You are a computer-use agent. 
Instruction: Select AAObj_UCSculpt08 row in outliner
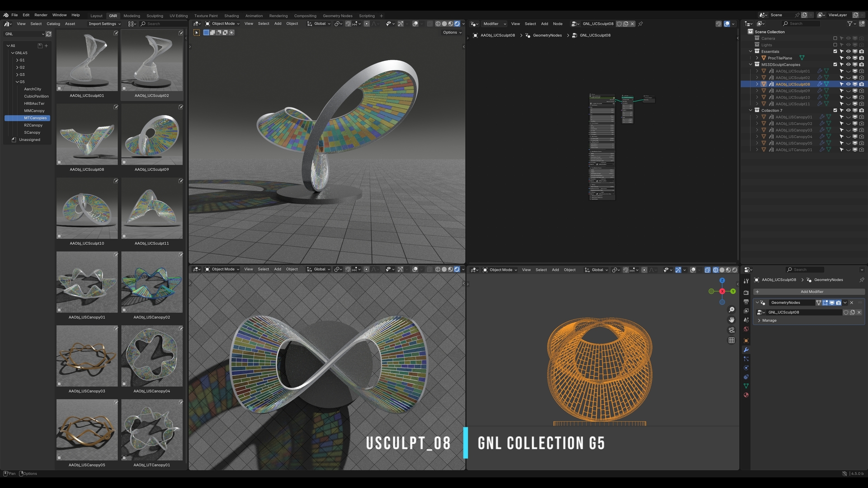[804, 84]
